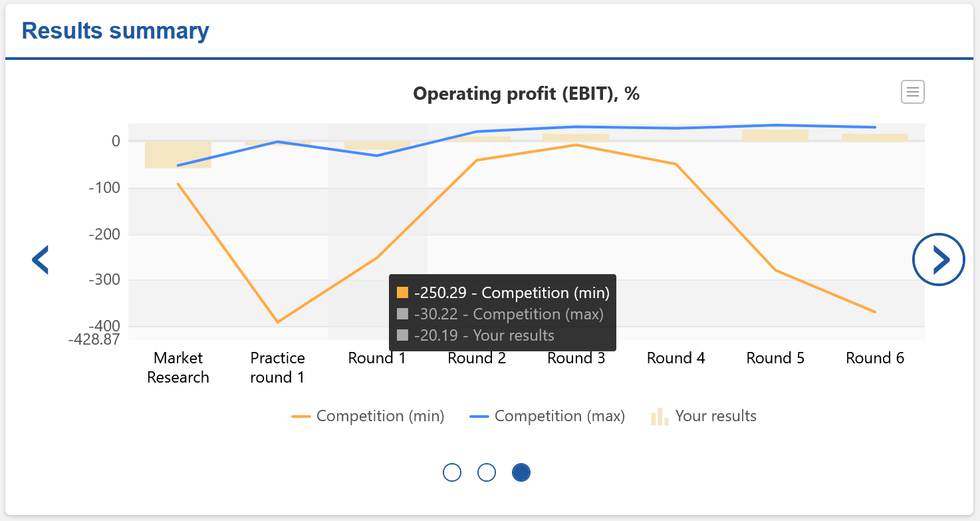Click the Results summary heading

click(116, 31)
